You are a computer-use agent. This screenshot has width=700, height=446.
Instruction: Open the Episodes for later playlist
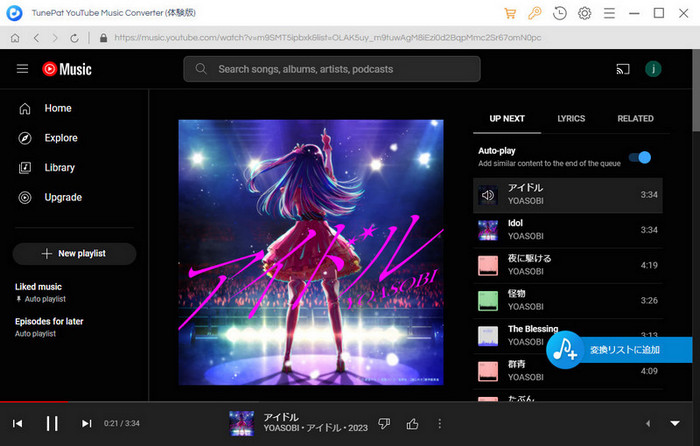pyautogui.click(x=49, y=321)
